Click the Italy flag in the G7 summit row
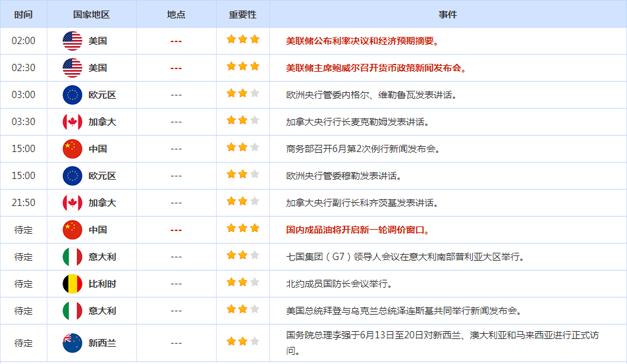The width and height of the screenshot is (627, 364). [x=72, y=257]
